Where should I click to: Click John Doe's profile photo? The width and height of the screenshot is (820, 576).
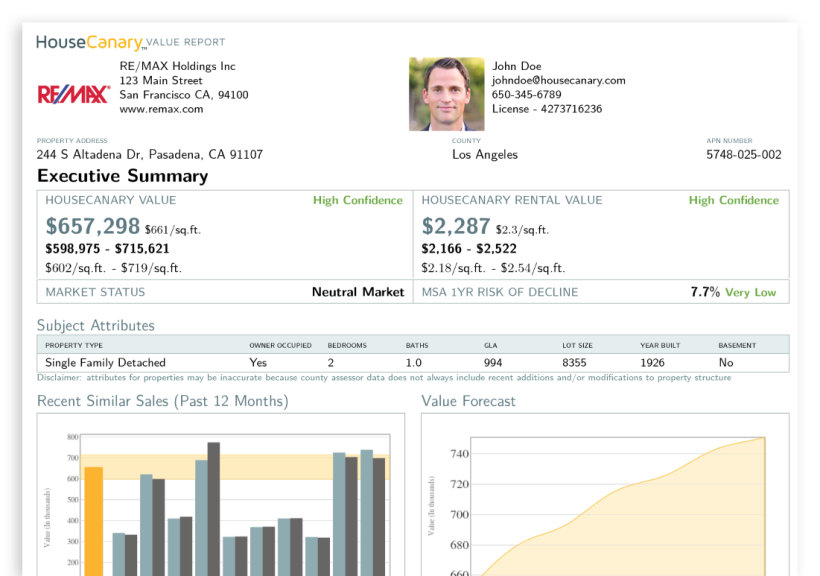pyautogui.click(x=447, y=94)
